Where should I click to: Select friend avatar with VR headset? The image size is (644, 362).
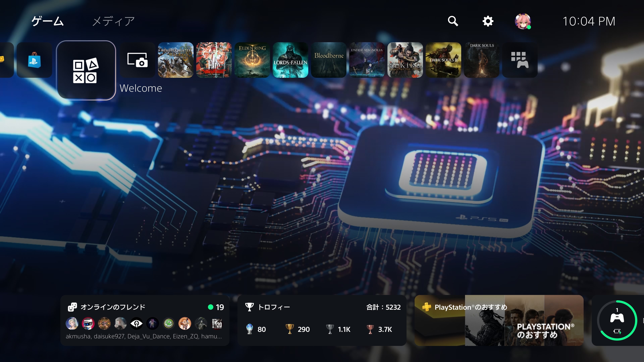click(x=88, y=324)
